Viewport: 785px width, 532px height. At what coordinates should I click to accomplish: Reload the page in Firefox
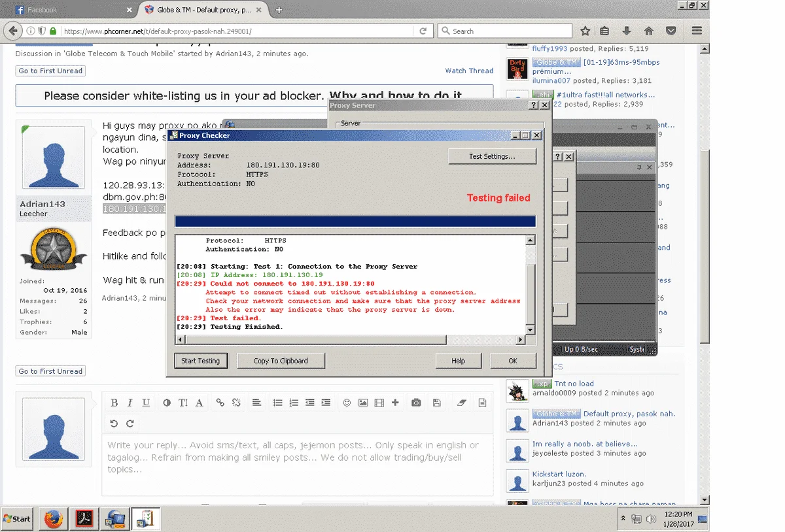point(423,31)
